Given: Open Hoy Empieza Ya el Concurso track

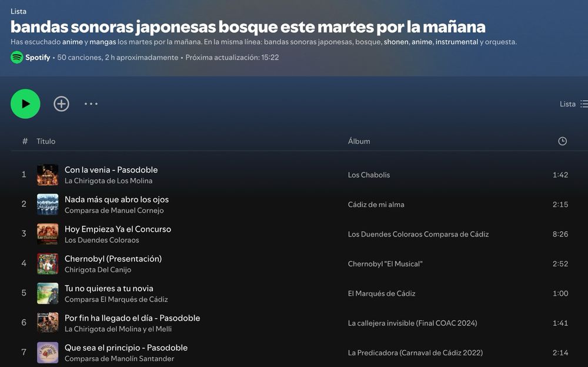Looking at the screenshot, I should point(118,229).
